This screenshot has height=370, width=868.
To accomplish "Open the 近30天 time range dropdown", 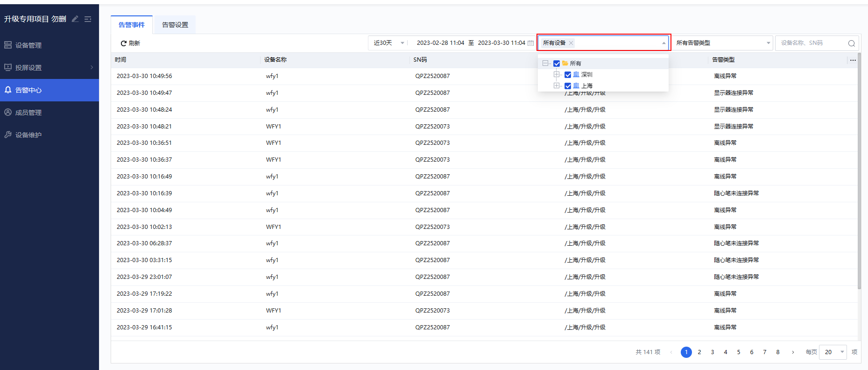I will pyautogui.click(x=388, y=43).
